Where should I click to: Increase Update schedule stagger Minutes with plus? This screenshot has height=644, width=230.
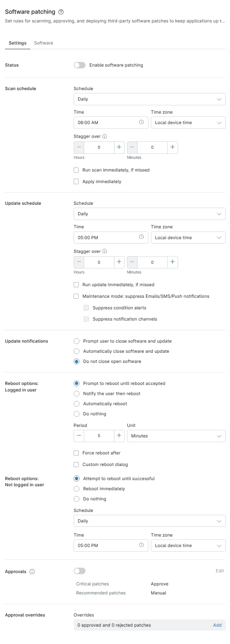[173, 262]
